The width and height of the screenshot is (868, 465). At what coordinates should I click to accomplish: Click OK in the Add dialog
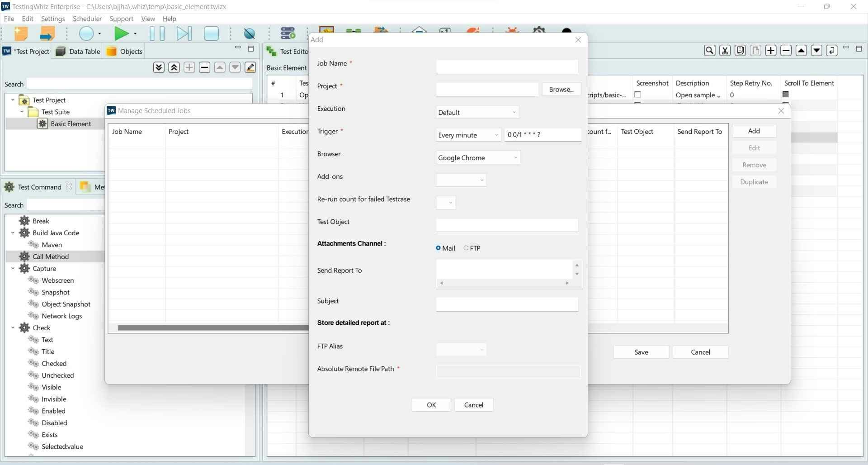[x=431, y=405]
